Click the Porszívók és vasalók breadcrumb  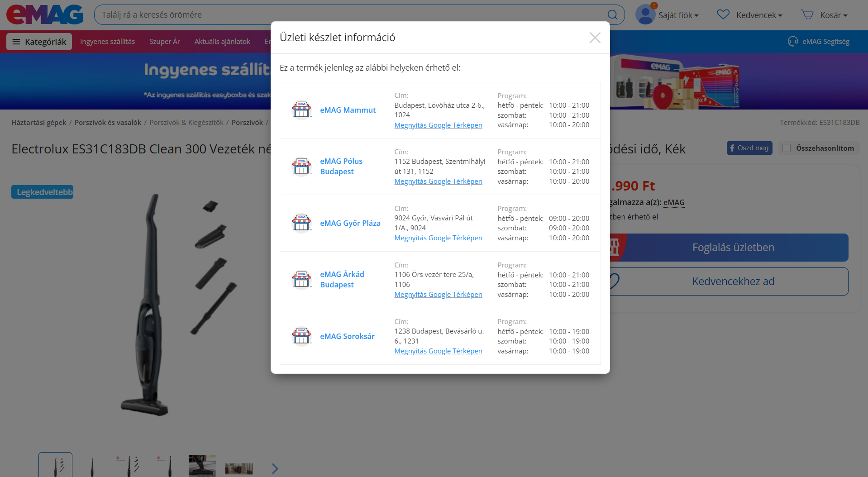(108, 123)
